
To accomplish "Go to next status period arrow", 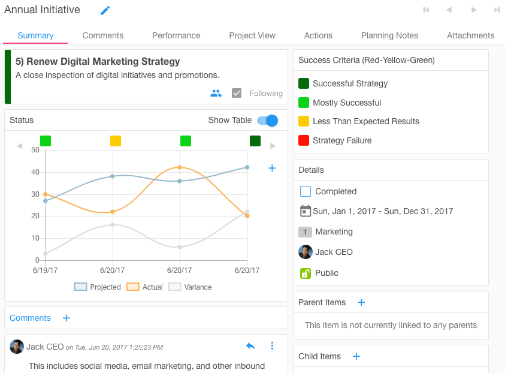I will 272,146.
